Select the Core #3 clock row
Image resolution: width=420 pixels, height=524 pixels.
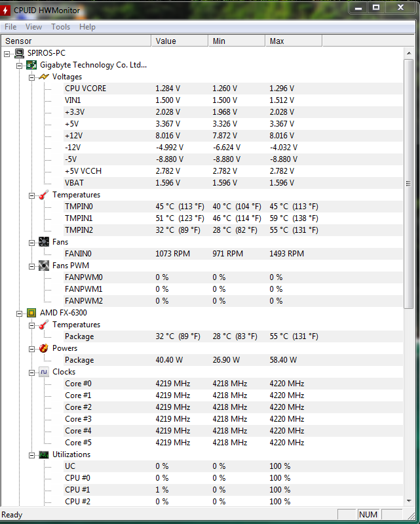click(233, 419)
